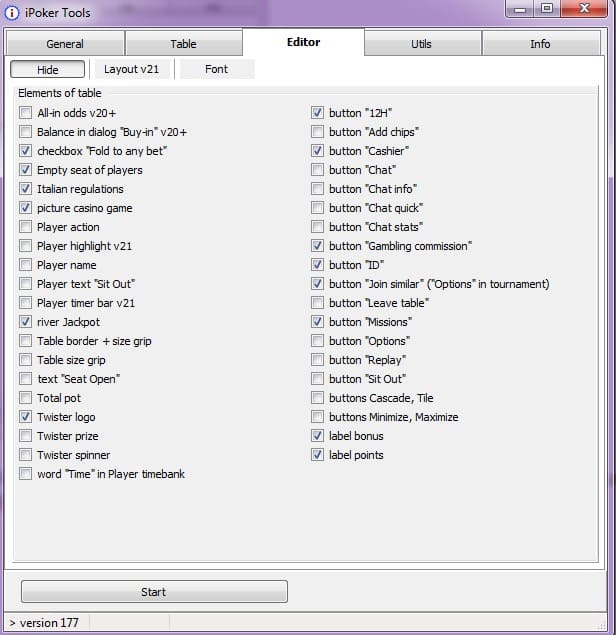The image size is (616, 635).
Task: Enable button "Chat" checkbox
Action: tap(318, 170)
